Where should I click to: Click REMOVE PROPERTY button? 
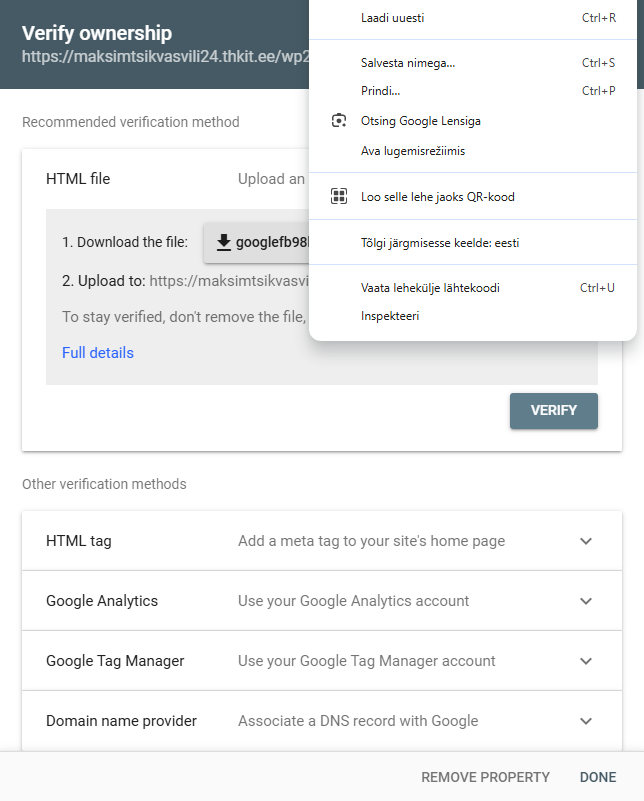[x=485, y=777]
